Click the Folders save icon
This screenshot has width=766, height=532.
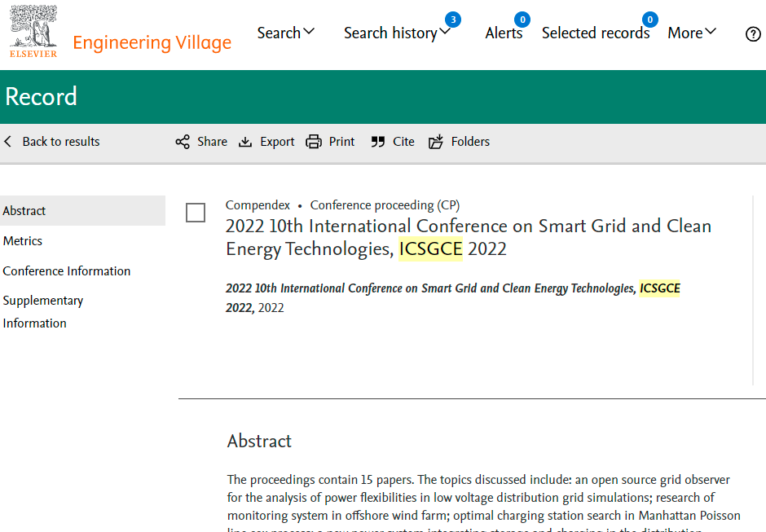coord(436,142)
